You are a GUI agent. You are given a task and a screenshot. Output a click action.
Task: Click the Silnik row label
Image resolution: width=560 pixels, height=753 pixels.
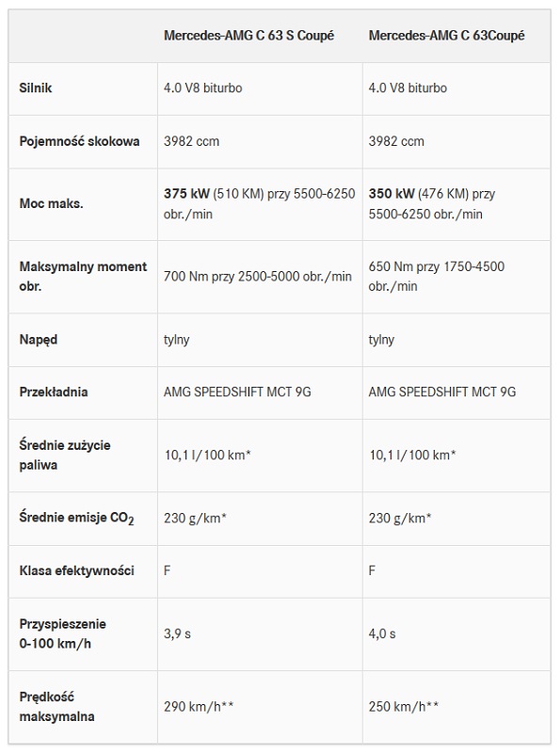coord(36,88)
